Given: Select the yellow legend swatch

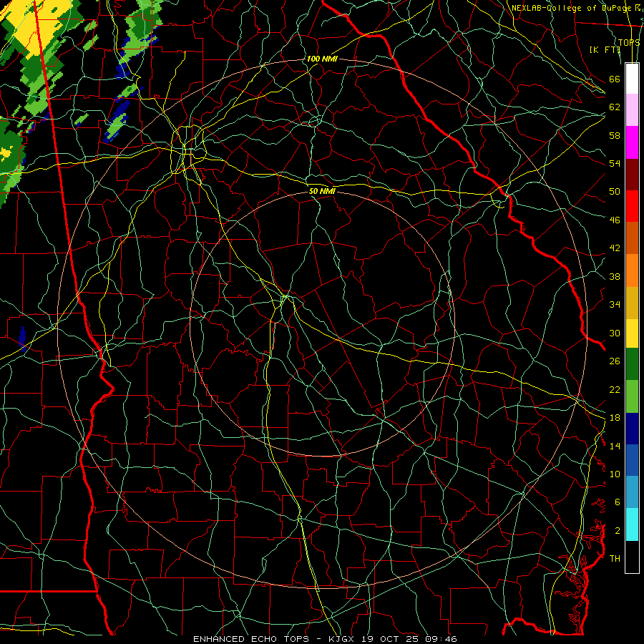Looking at the screenshot, I should coord(632,333).
